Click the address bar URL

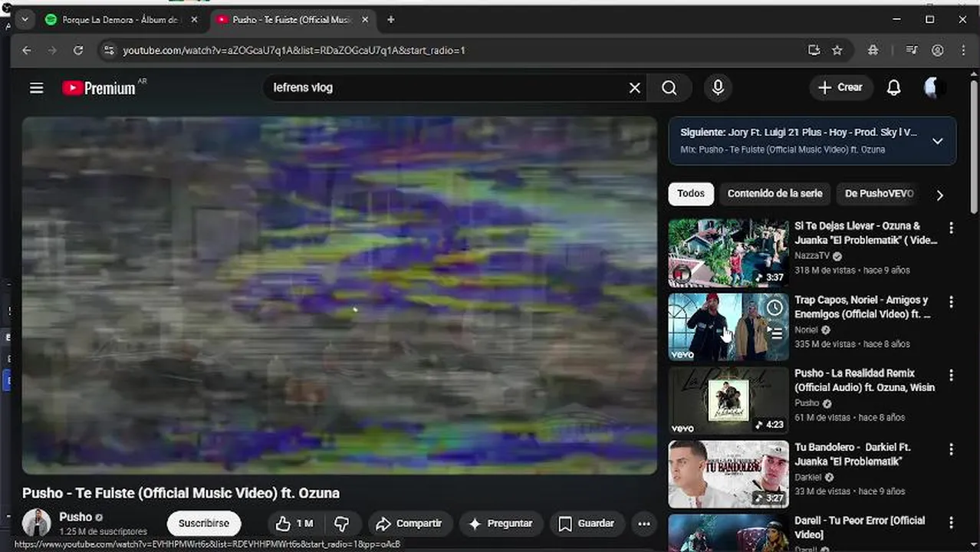pos(294,51)
